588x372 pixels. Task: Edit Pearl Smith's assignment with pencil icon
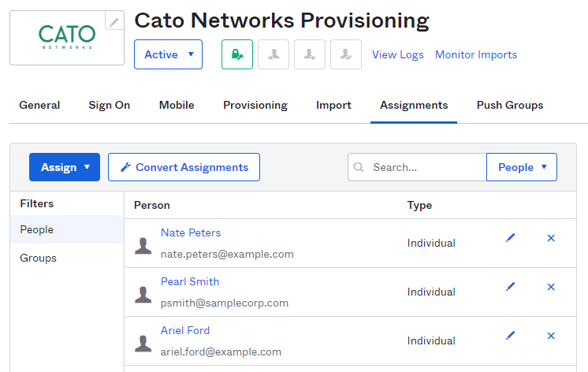point(510,287)
